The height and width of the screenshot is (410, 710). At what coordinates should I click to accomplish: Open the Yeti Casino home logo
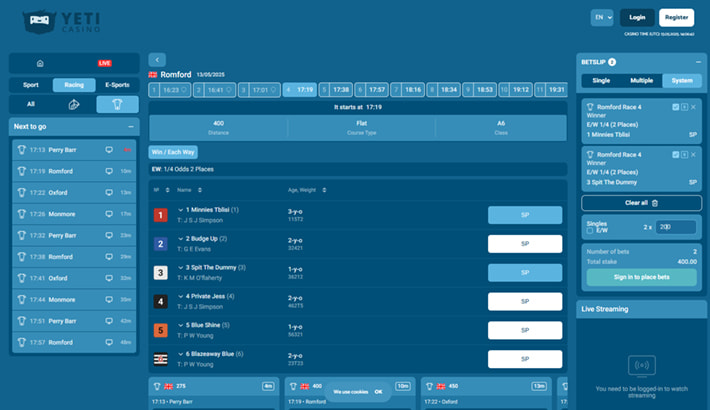(x=62, y=21)
